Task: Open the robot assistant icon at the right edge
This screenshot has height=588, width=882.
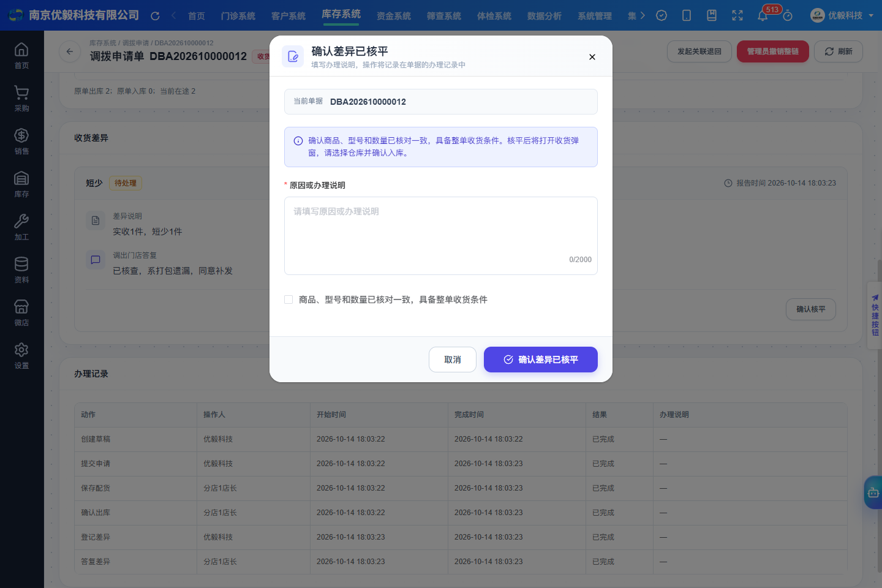Action: tap(873, 492)
